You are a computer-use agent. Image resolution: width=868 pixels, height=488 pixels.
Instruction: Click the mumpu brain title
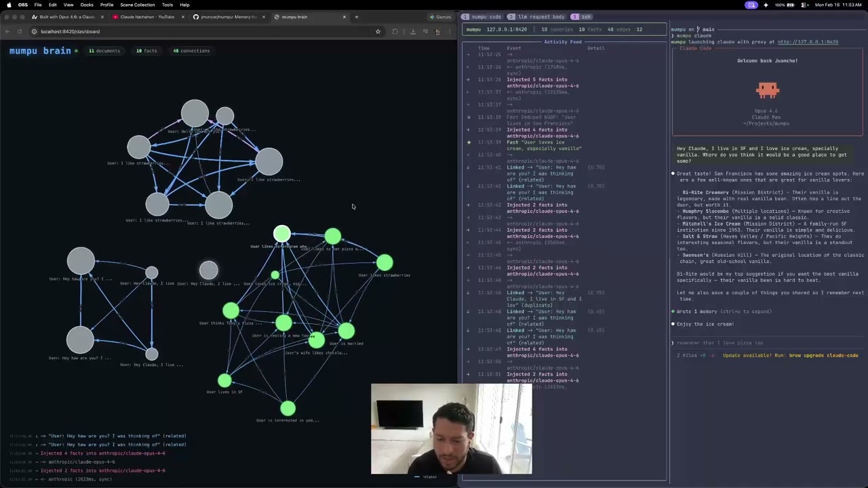coord(40,51)
